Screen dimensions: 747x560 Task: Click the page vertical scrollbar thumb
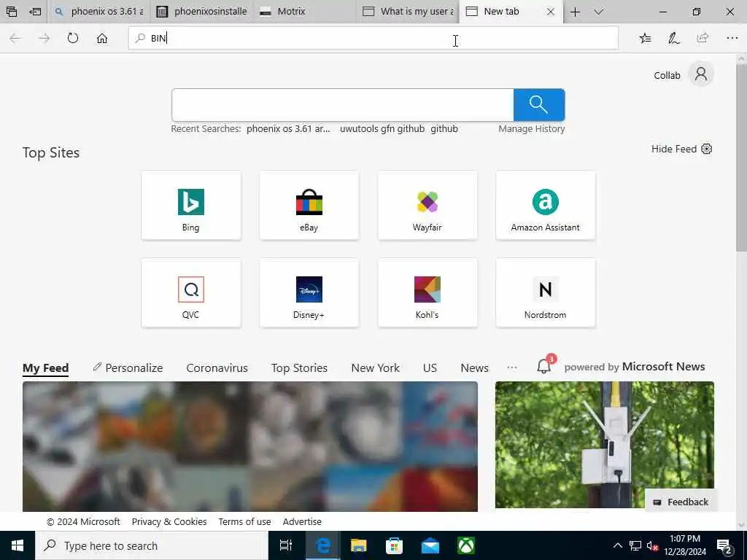click(741, 157)
